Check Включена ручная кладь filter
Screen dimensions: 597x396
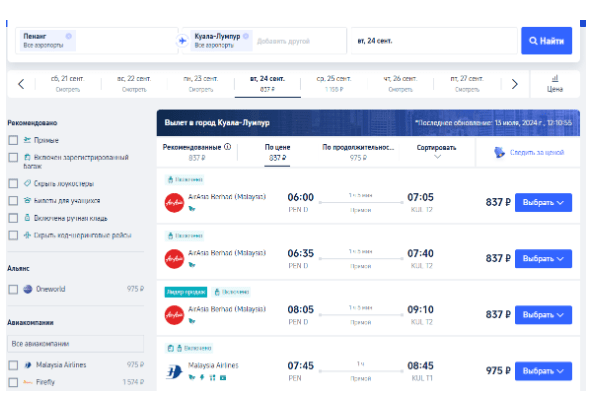[x=13, y=218]
